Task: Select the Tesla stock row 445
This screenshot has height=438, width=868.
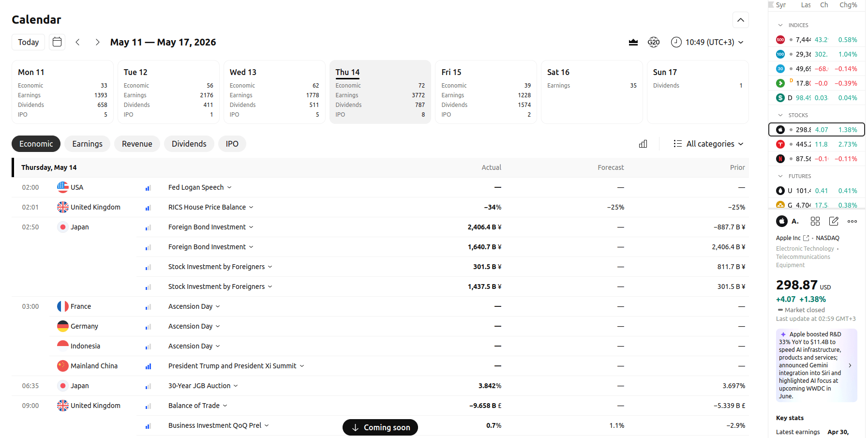Action: tap(817, 144)
